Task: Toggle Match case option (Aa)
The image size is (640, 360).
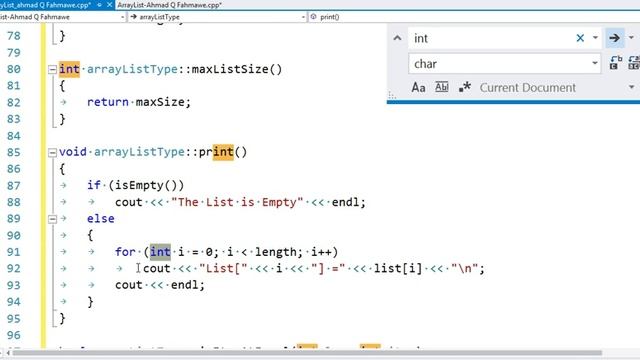Action: 418,87
